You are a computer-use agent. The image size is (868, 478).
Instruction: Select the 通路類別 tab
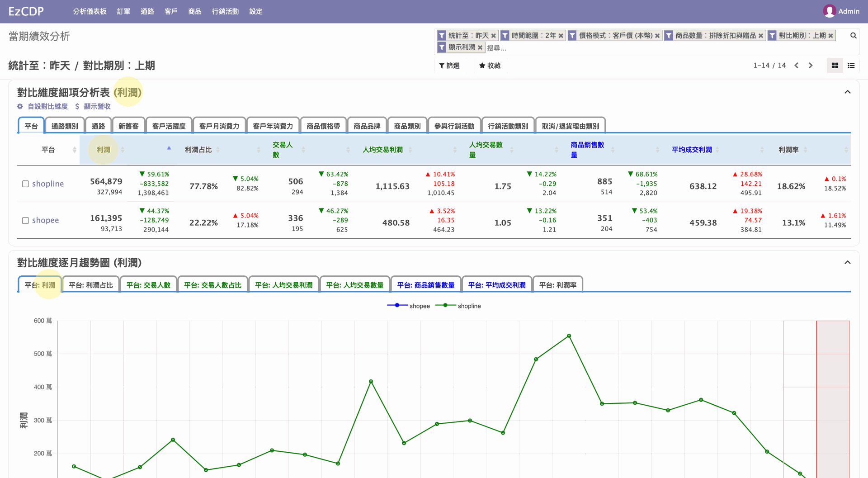pyautogui.click(x=65, y=126)
